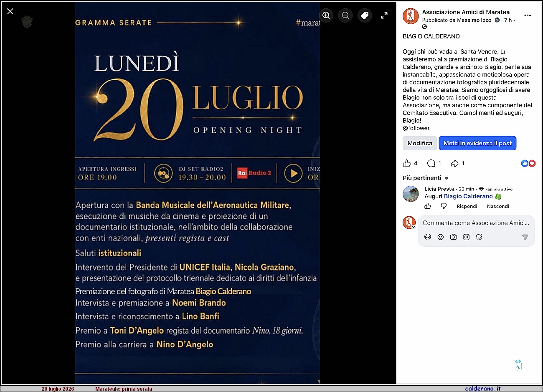Tag the photo with tag icon
The height and width of the screenshot is (392, 543).
[365, 15]
